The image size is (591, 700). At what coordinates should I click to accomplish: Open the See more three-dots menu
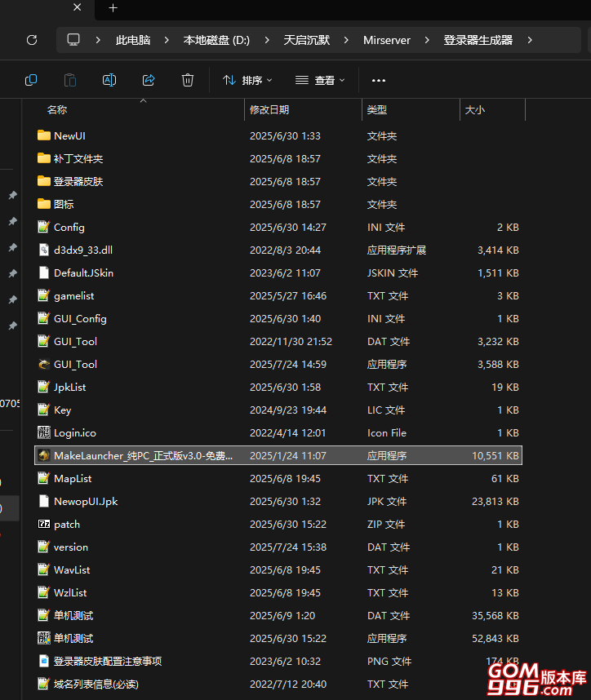point(378,80)
